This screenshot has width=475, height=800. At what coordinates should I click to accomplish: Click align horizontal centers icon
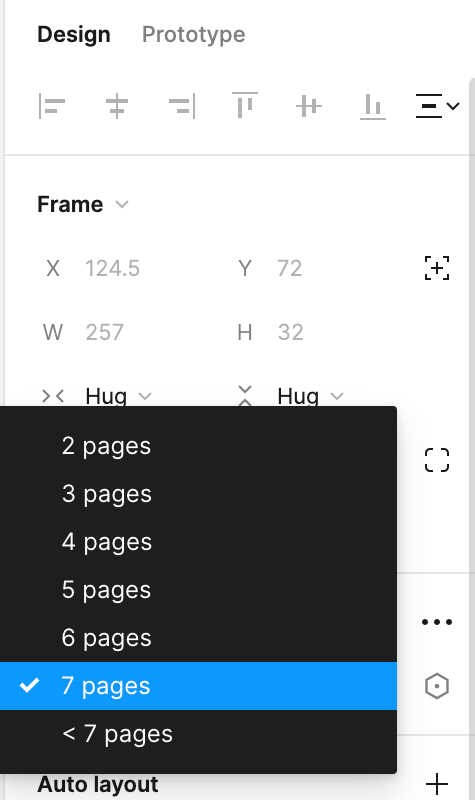pyautogui.click(x=117, y=106)
